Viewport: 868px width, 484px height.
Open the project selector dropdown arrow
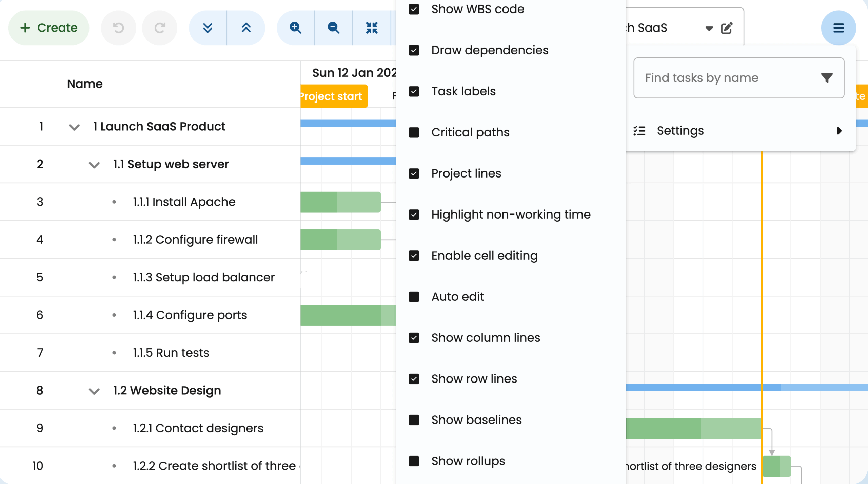click(x=709, y=28)
